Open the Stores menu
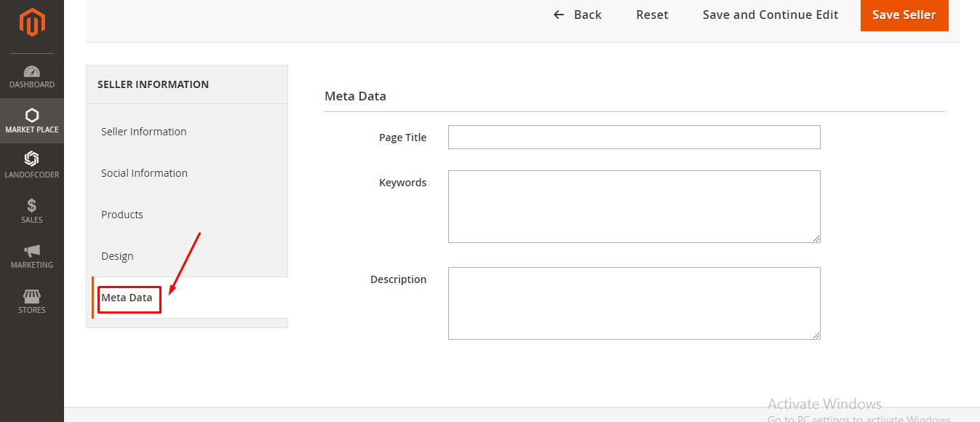The image size is (980, 422). tap(32, 301)
